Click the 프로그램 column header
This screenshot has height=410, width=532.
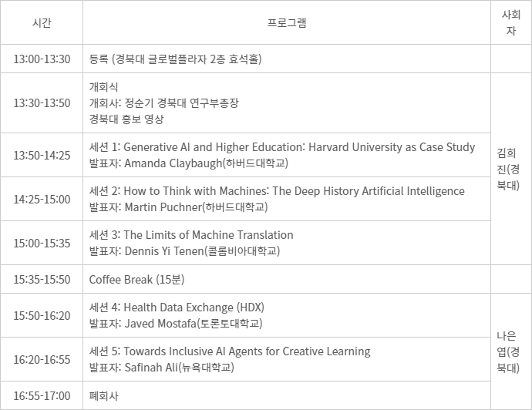[x=287, y=22]
